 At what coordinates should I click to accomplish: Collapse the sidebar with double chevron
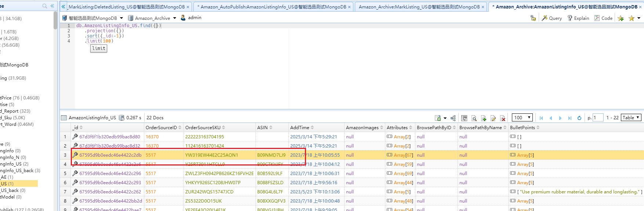click(52, 6)
